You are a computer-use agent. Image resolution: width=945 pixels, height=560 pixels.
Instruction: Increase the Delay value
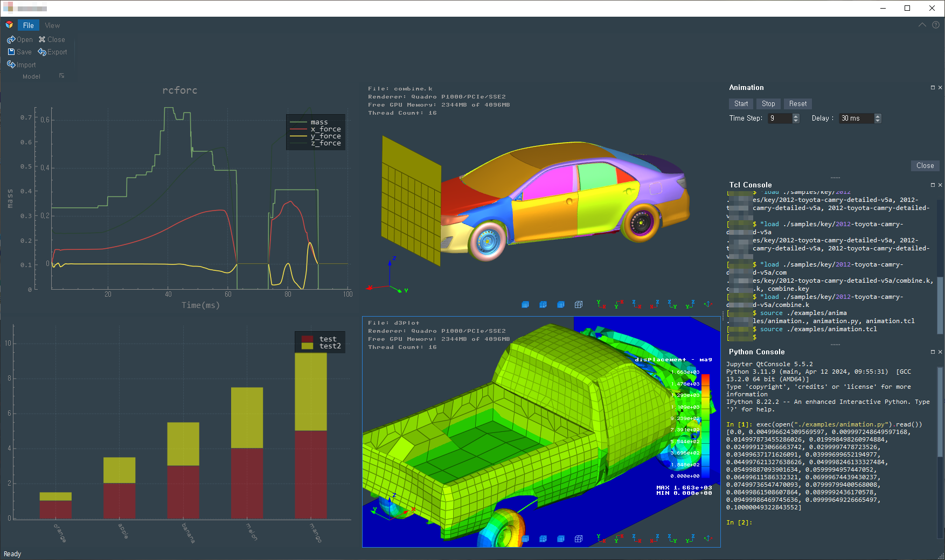(x=878, y=116)
